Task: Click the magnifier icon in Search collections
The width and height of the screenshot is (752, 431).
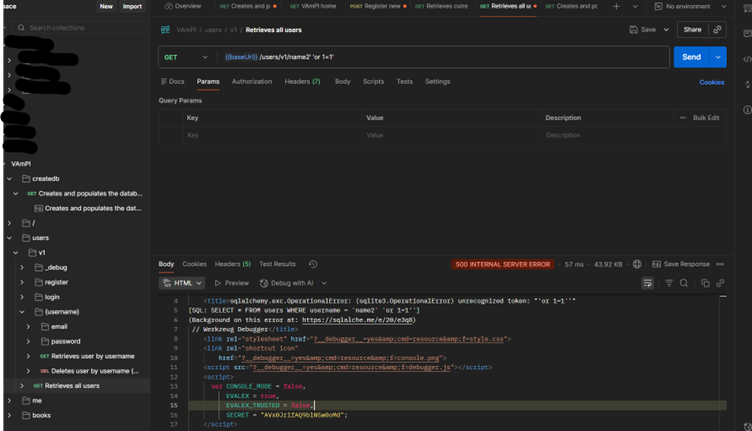Action: tap(21, 28)
